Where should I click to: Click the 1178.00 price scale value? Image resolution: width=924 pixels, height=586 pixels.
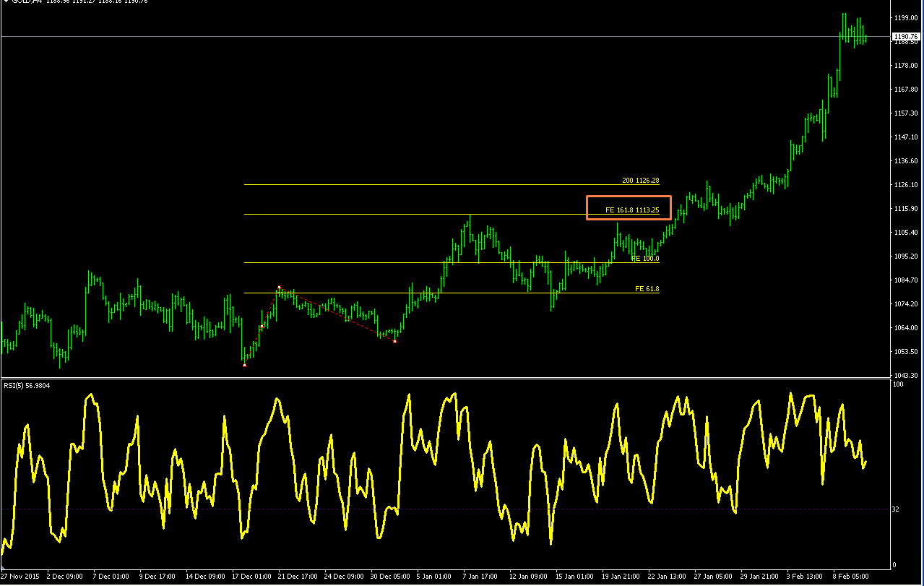click(905, 66)
